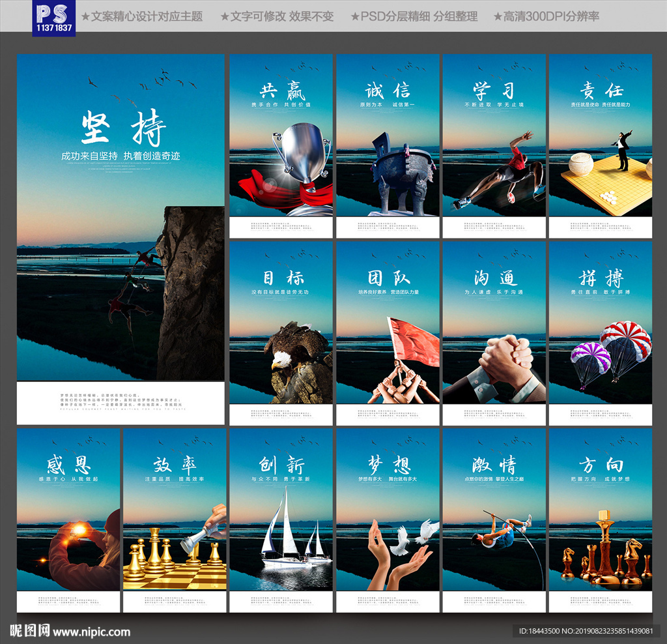The image size is (667, 644).
Task: Open the 责任 Go board poster
Action: point(600,146)
